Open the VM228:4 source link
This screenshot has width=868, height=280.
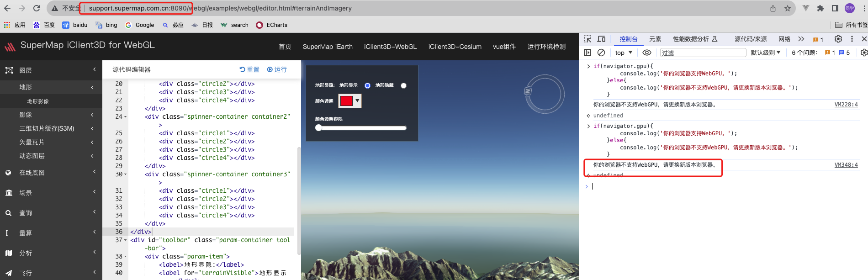coord(846,105)
